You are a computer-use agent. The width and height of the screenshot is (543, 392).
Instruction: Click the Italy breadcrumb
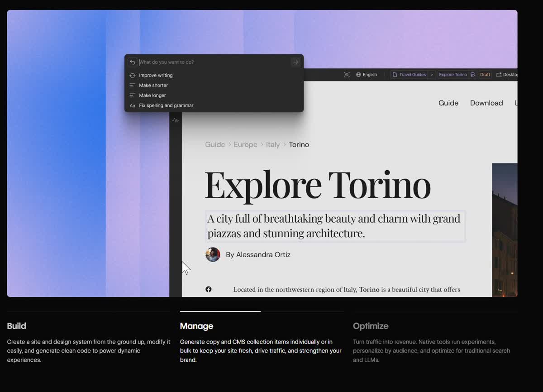(x=273, y=144)
